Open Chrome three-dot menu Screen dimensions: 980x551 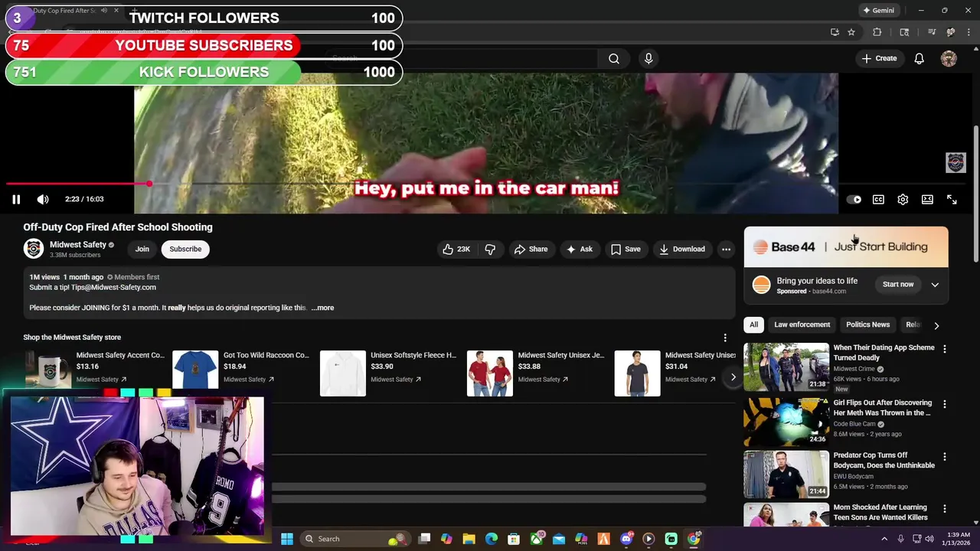[x=969, y=32]
